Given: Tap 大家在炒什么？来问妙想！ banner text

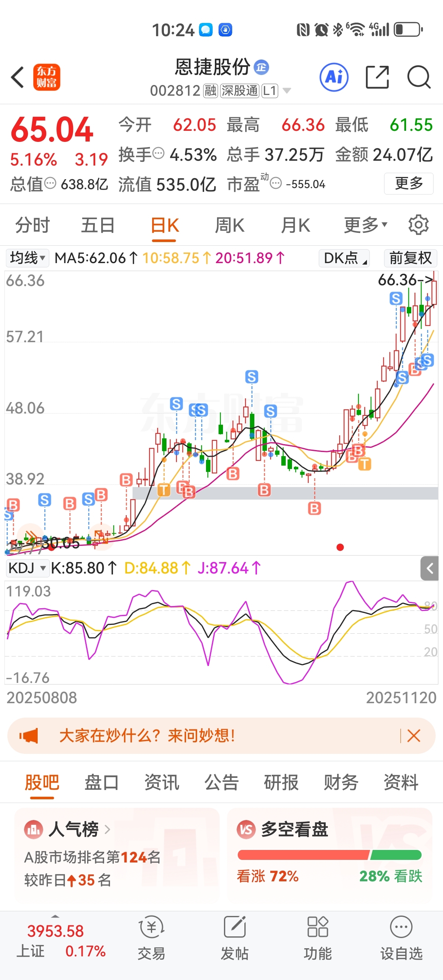Looking at the screenshot, I should click(147, 735).
